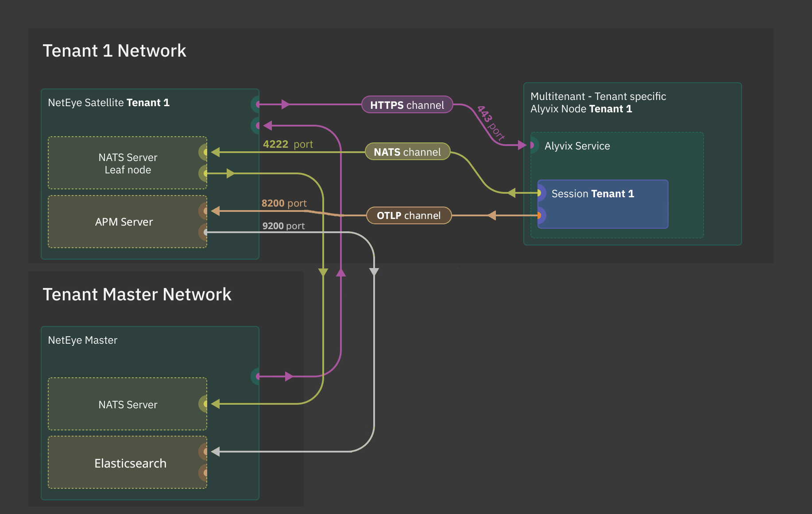Switch to the Tenant 1 Network section
This screenshot has height=514, width=812.
tap(115, 50)
